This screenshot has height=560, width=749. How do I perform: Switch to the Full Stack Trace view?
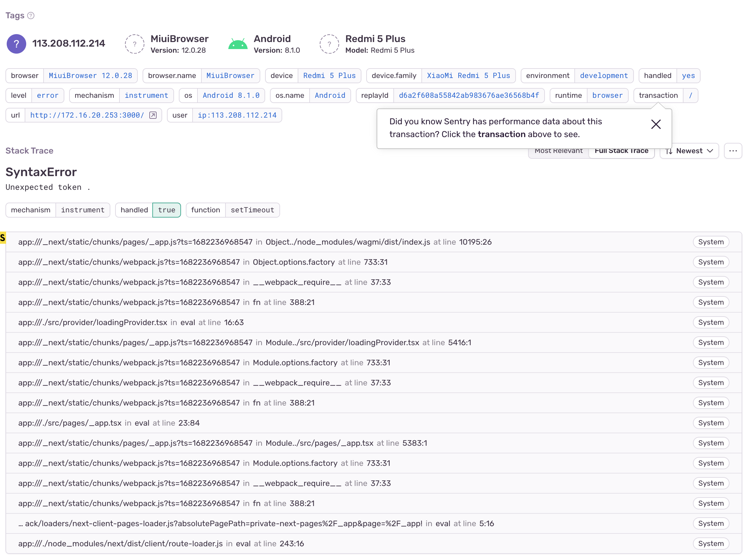pyautogui.click(x=622, y=151)
